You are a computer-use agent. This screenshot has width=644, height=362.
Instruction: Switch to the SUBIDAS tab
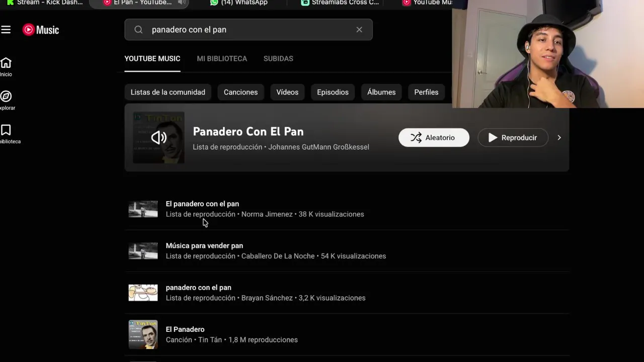click(x=278, y=59)
